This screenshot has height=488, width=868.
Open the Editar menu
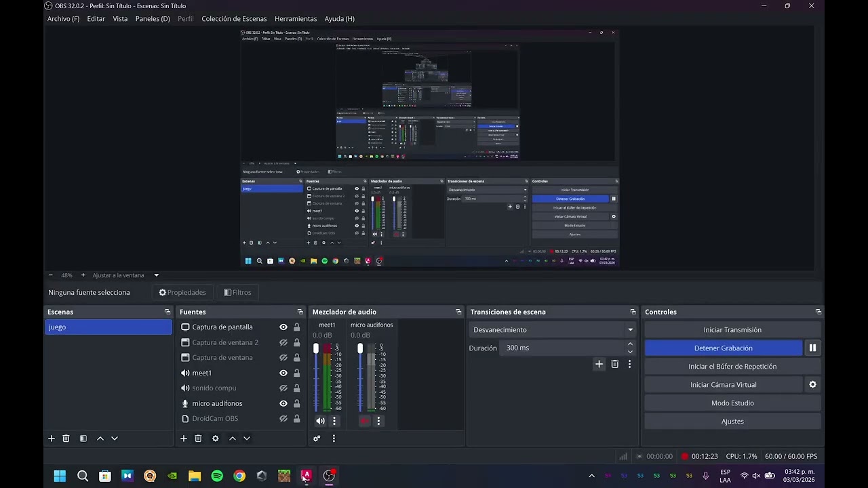pos(96,19)
